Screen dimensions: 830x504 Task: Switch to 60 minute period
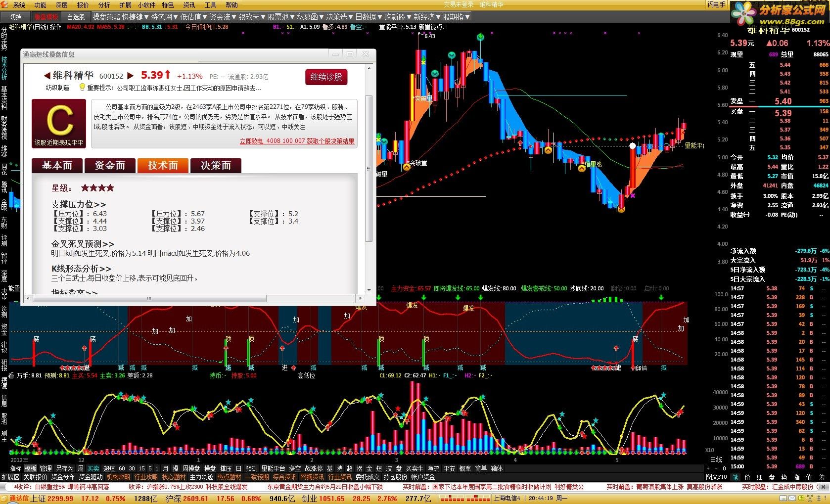click(122, 468)
